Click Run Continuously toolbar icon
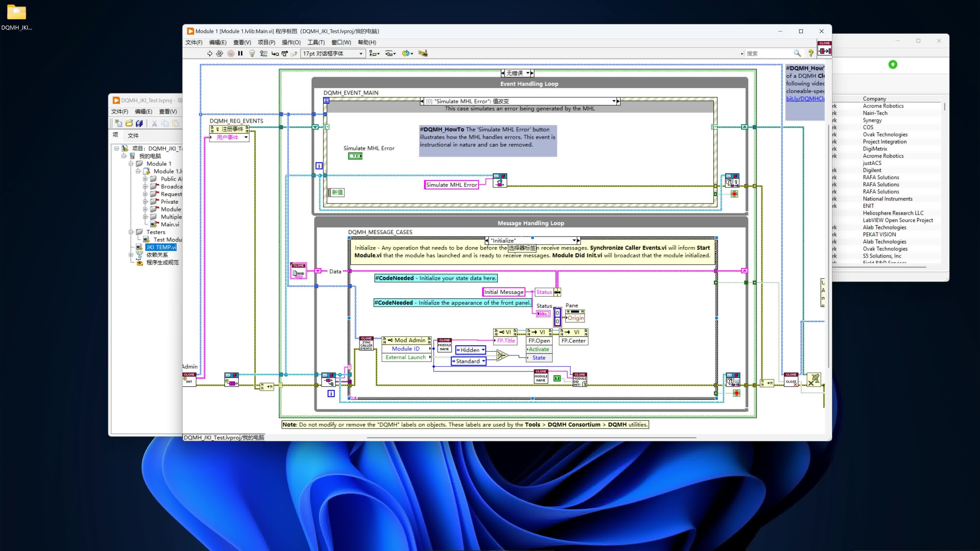Image resolution: width=980 pixels, height=551 pixels. (219, 54)
